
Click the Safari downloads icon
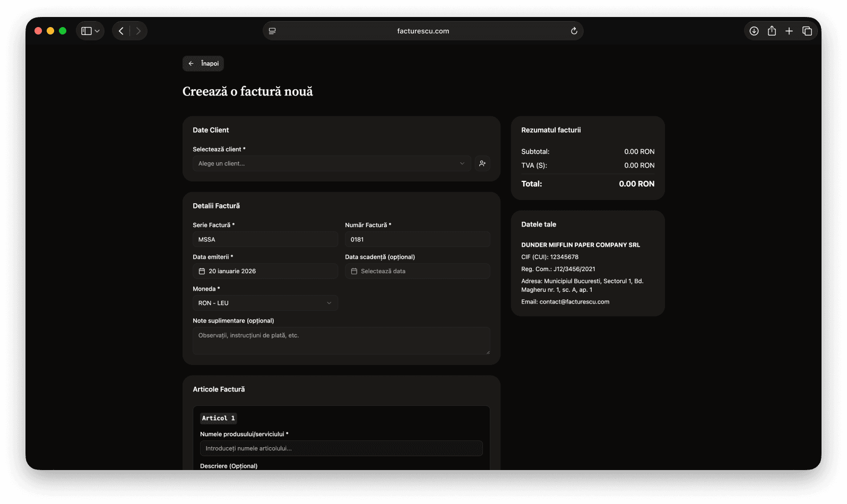point(754,31)
